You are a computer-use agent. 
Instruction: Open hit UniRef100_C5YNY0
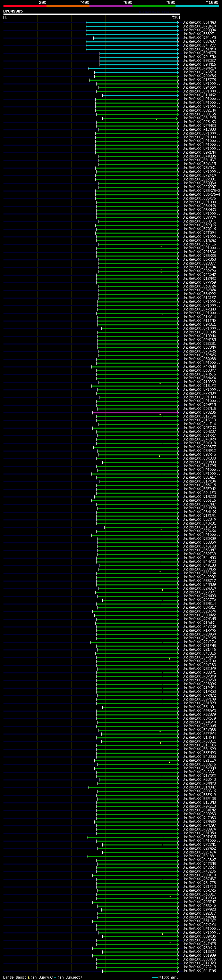click(x=199, y=49)
